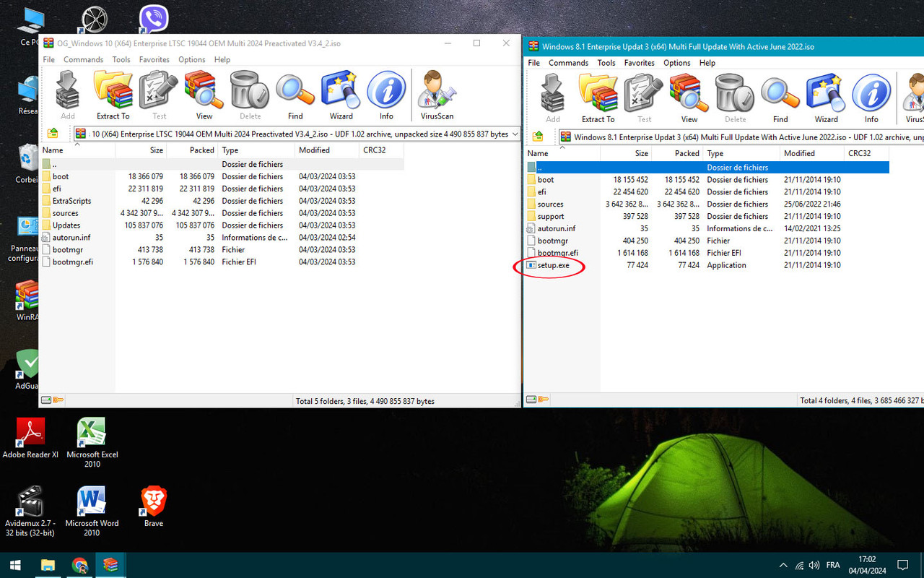This screenshot has height=578, width=924.
Task: Select parent '..' row in Windows 8.1 archive
Action: click(707, 168)
